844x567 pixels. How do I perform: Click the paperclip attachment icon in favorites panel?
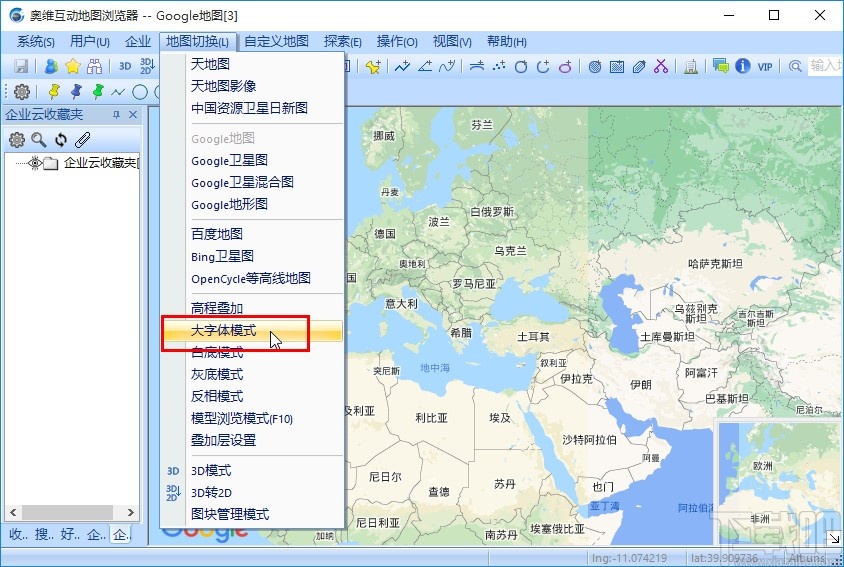tap(82, 140)
